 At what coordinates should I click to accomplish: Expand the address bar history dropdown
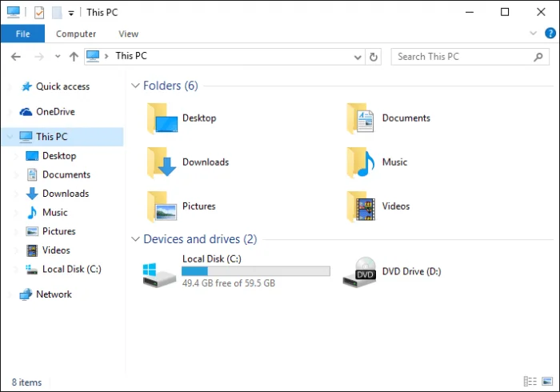click(357, 57)
